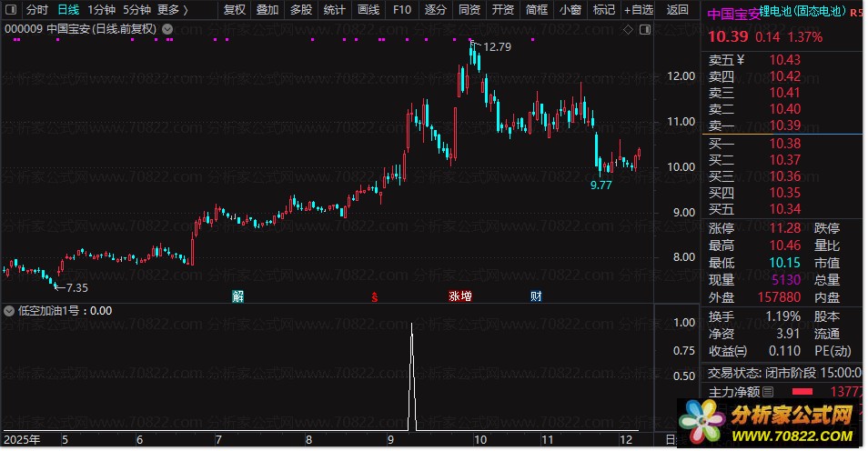
Task: Open the 锂电池(固态电池) sector link
Action: coord(802,11)
